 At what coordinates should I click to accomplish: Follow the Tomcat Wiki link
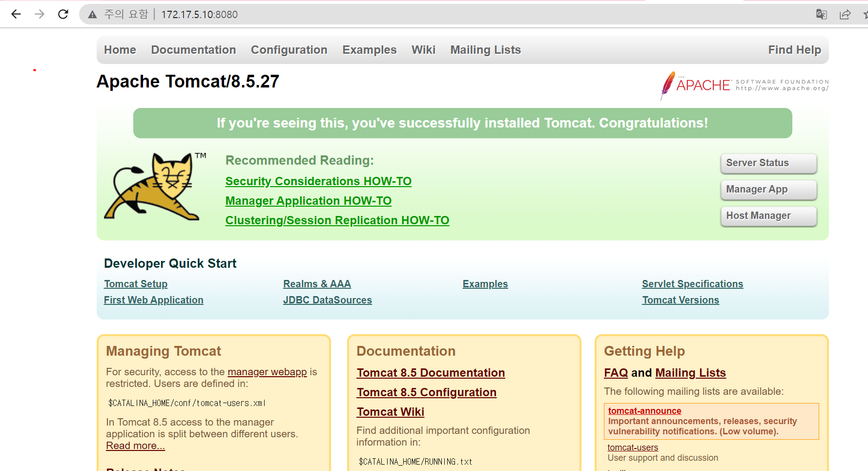[x=391, y=412]
